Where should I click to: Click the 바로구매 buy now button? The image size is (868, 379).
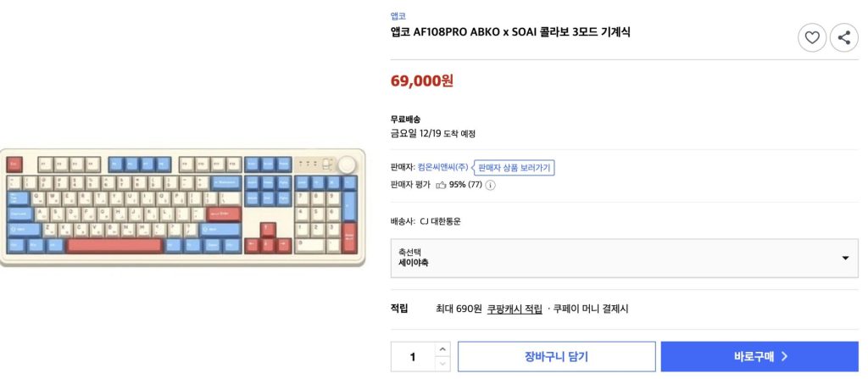759,357
